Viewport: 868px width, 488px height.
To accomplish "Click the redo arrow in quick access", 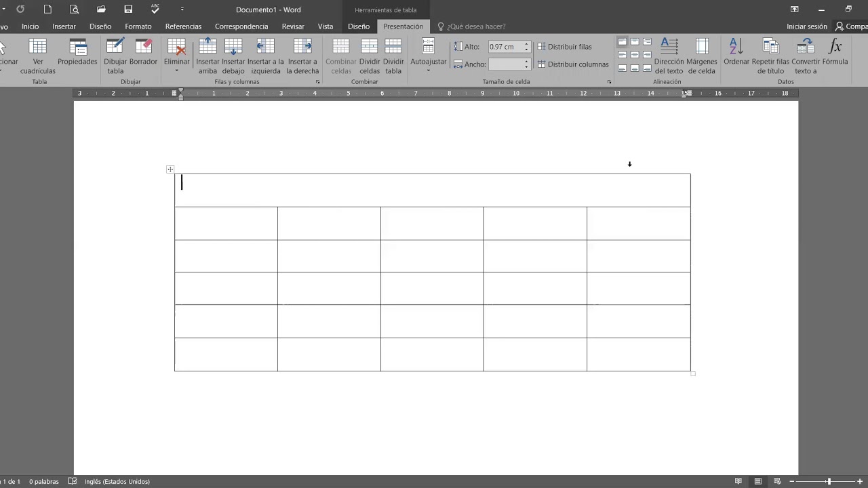I will [x=20, y=9].
